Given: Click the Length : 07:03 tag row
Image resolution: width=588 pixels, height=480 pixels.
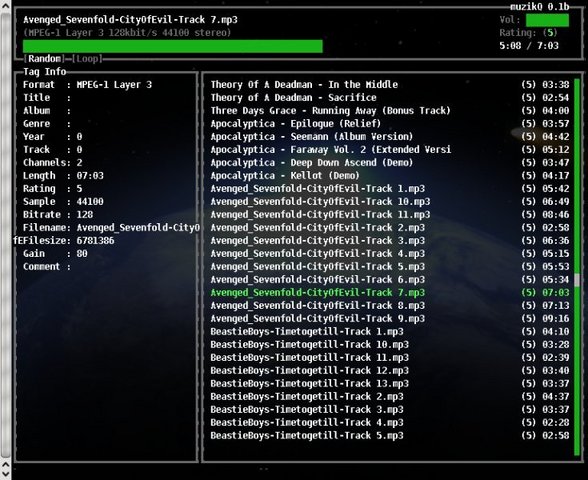Looking at the screenshot, I should (x=63, y=176).
